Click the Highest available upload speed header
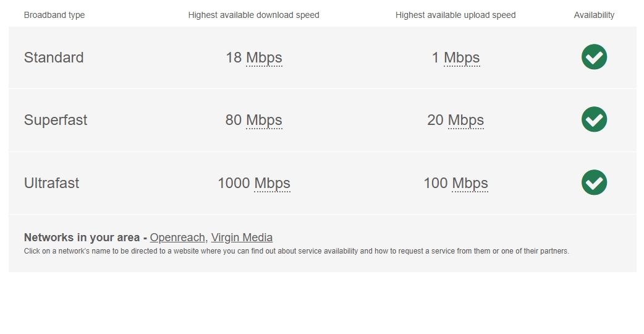This screenshot has height=334, width=644. tap(455, 15)
